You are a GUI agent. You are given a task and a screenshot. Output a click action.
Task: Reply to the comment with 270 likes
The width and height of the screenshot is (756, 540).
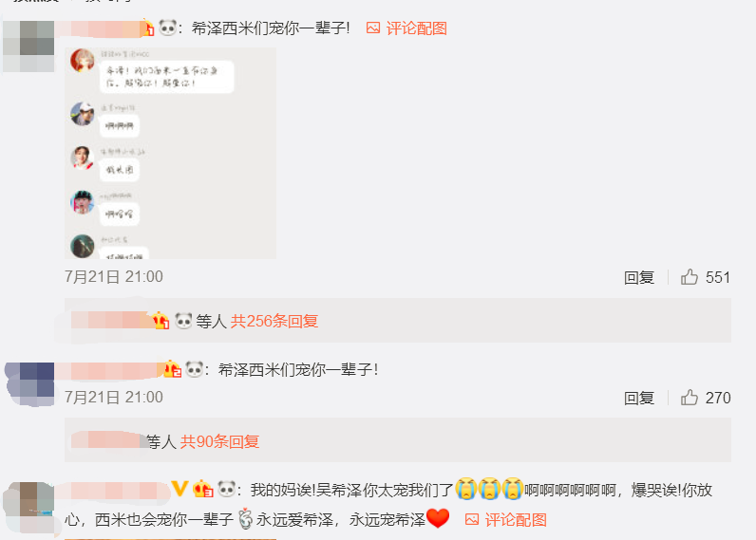click(x=639, y=398)
